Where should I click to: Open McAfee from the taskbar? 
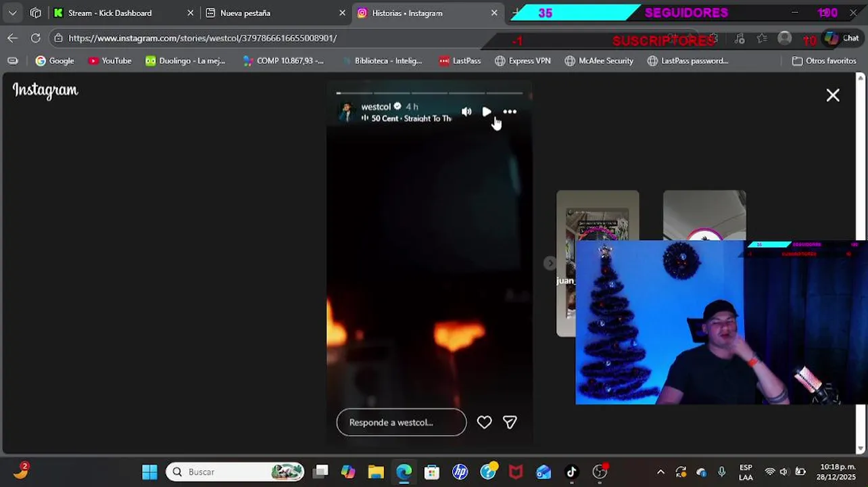pos(516,471)
